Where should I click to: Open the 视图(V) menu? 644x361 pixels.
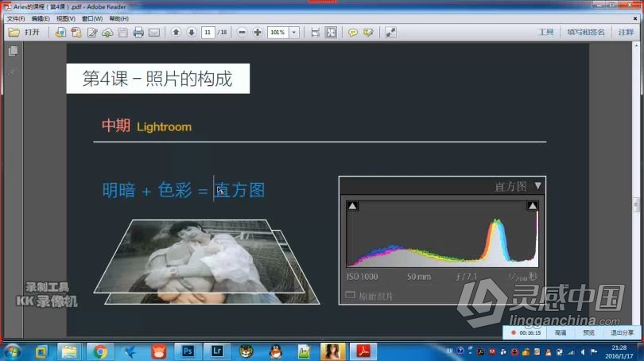point(66,18)
